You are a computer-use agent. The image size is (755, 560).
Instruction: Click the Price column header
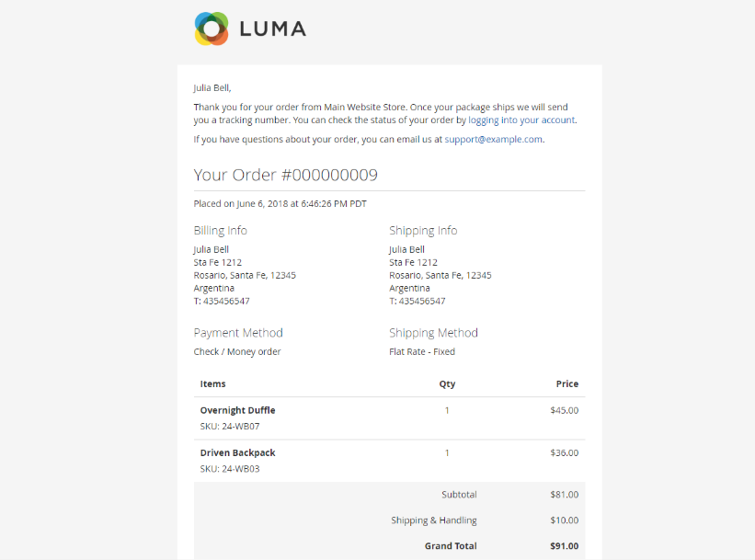[x=566, y=384]
